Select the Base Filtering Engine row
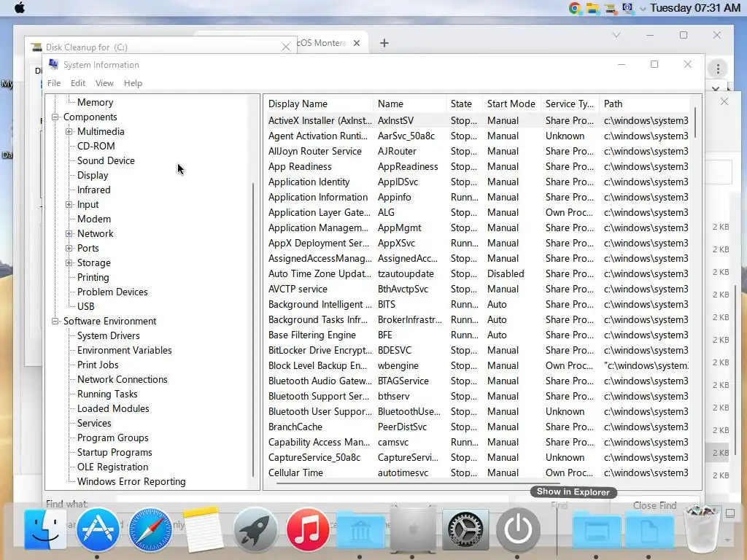This screenshot has width=747, height=560. click(478, 335)
